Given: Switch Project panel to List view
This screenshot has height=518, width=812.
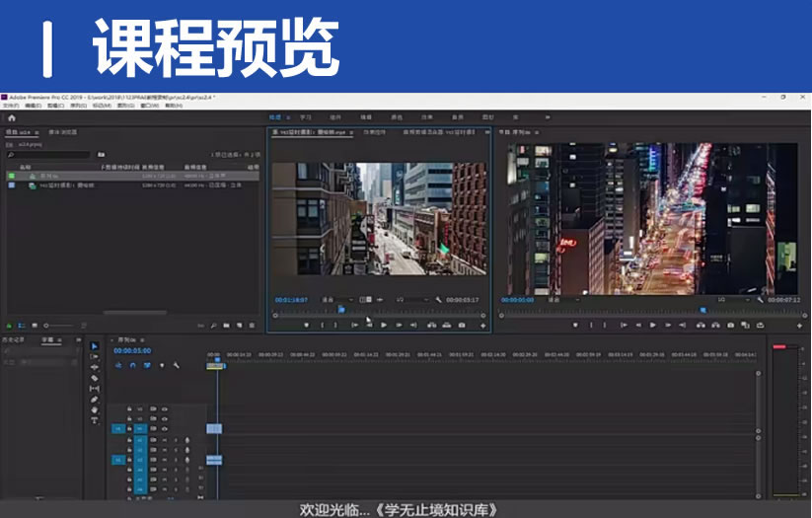Looking at the screenshot, I should 22,326.
